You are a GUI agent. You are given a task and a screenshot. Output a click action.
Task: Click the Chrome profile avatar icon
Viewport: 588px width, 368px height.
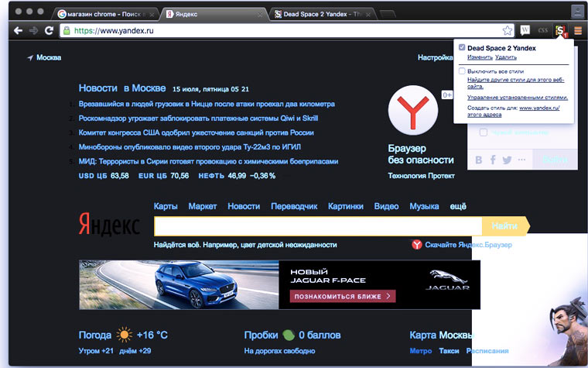(577, 12)
